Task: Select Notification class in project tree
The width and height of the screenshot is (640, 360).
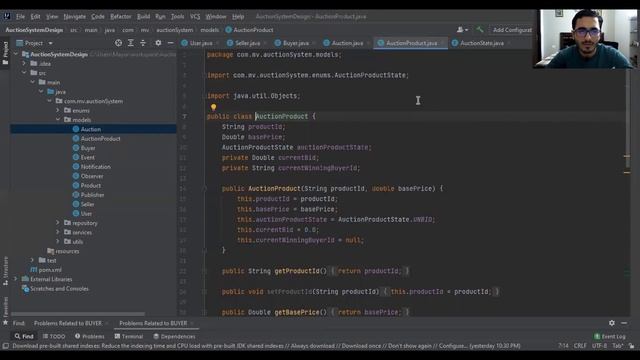Action: [96, 167]
